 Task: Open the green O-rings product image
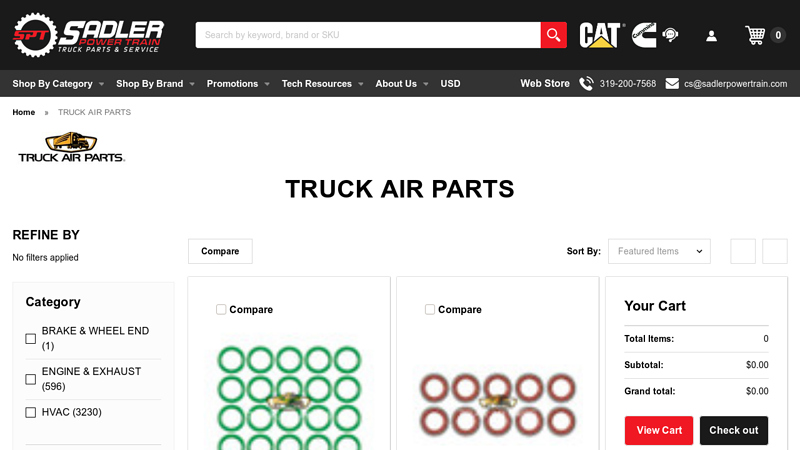click(x=289, y=393)
